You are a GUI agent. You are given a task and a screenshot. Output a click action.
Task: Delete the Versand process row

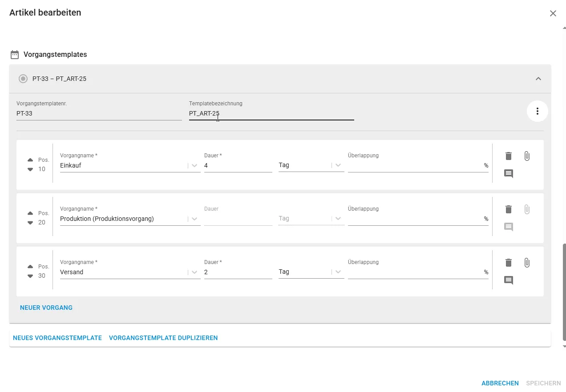click(x=509, y=263)
